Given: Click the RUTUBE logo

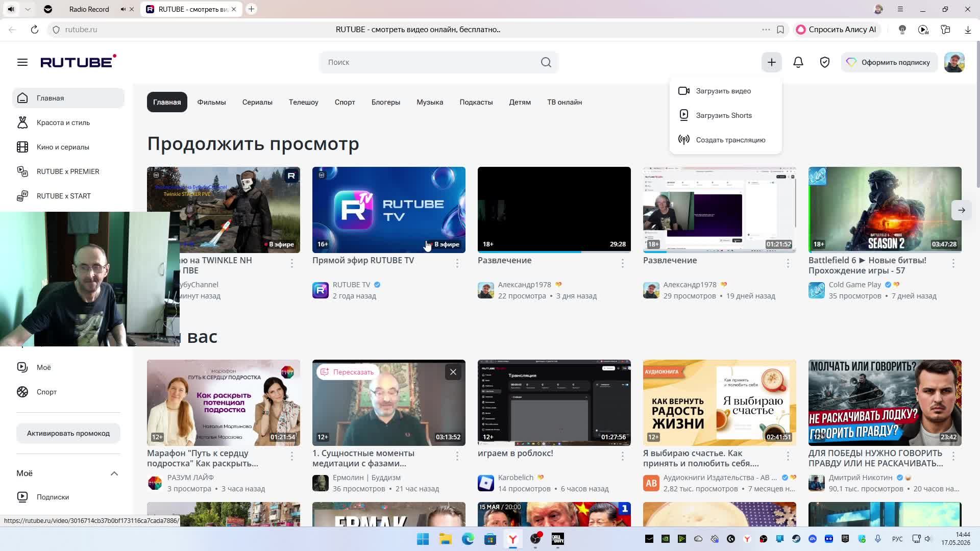Looking at the screenshot, I should click(x=79, y=62).
